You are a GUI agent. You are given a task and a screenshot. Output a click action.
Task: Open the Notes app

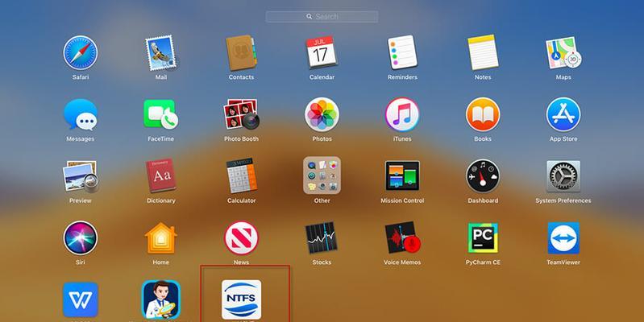pos(483,53)
